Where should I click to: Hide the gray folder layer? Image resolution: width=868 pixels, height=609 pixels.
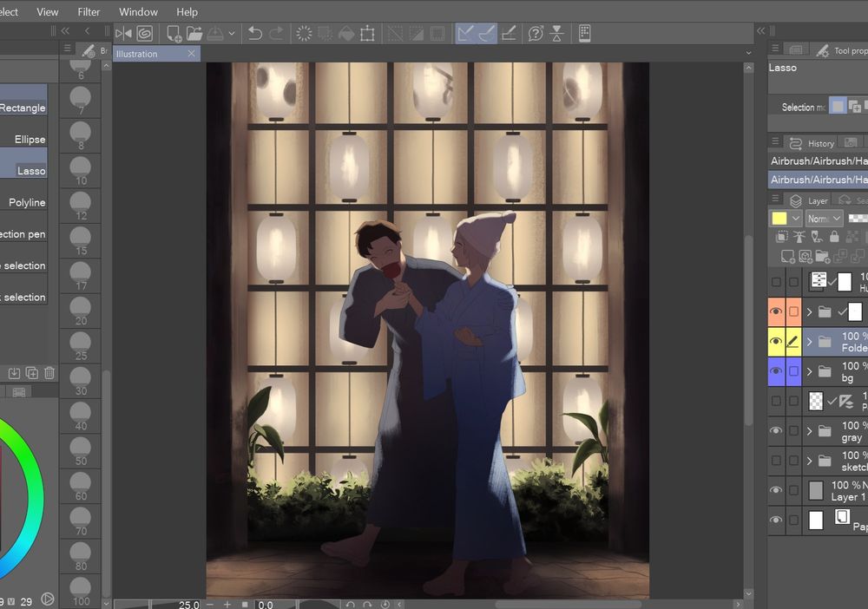(776, 430)
